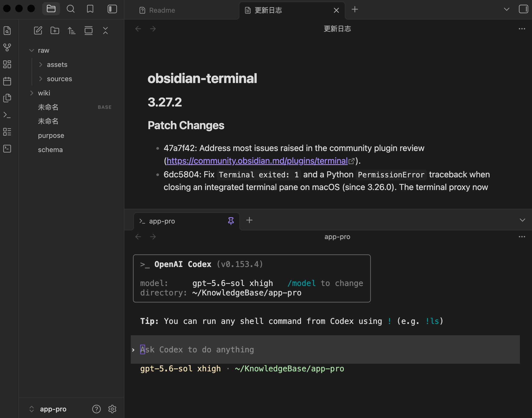Open the community.obsidian.md plugins terminal link

pyautogui.click(x=257, y=161)
